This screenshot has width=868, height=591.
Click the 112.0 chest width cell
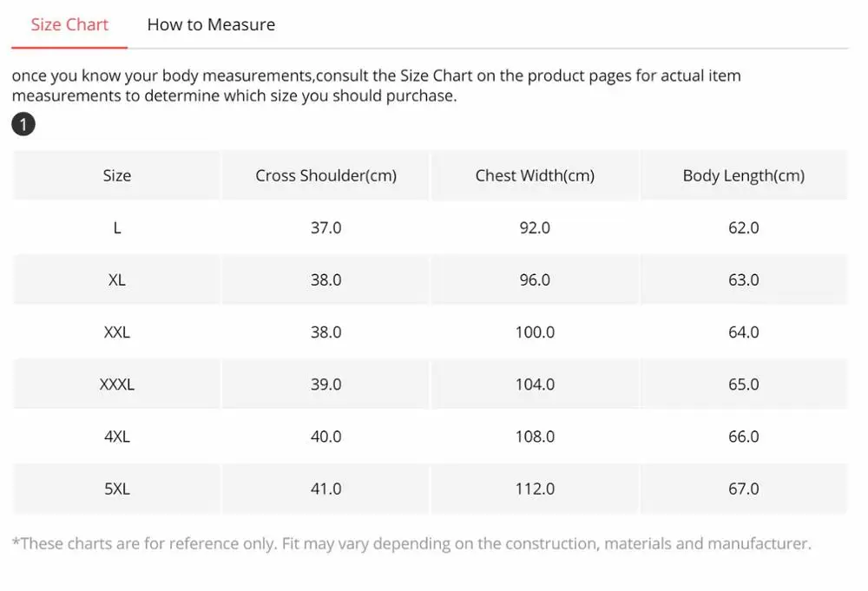click(535, 489)
